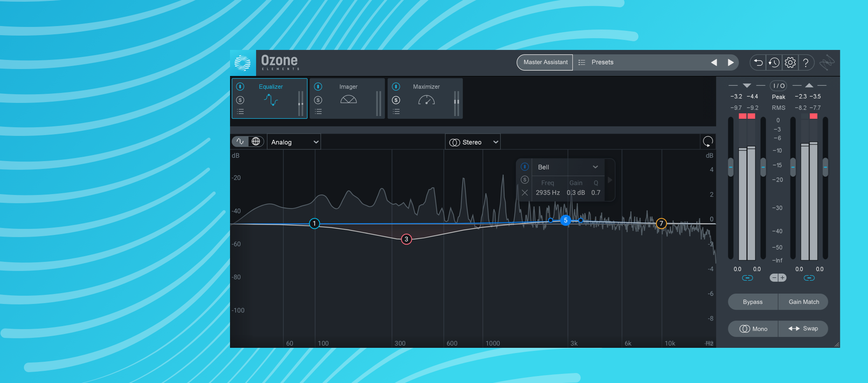Open Equalizer module preset list icon
The image size is (868, 383).
pyautogui.click(x=240, y=112)
